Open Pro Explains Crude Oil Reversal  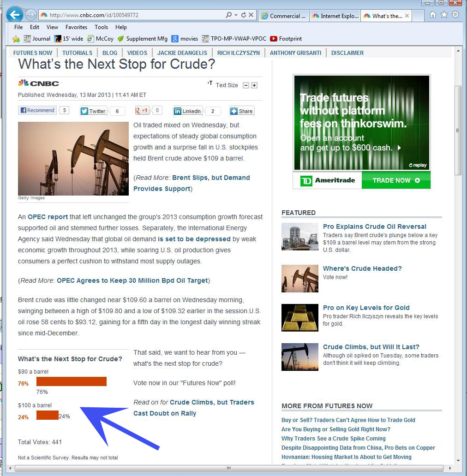click(374, 226)
